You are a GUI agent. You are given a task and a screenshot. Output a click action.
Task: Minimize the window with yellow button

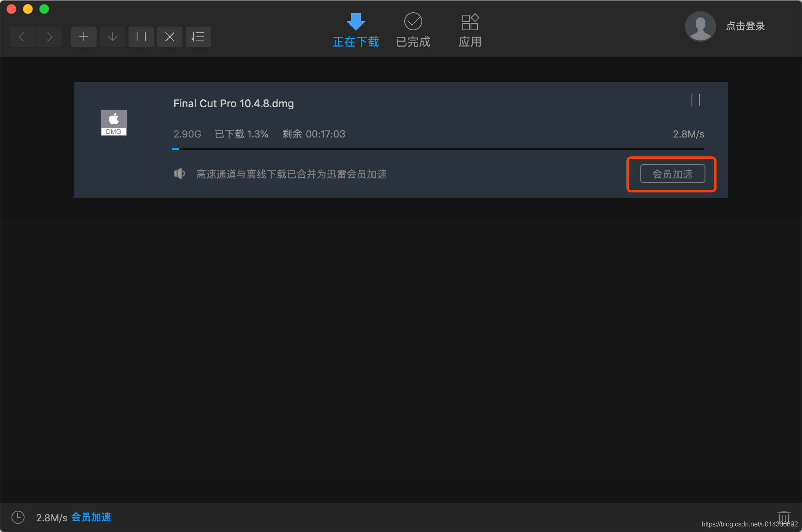[x=28, y=9]
